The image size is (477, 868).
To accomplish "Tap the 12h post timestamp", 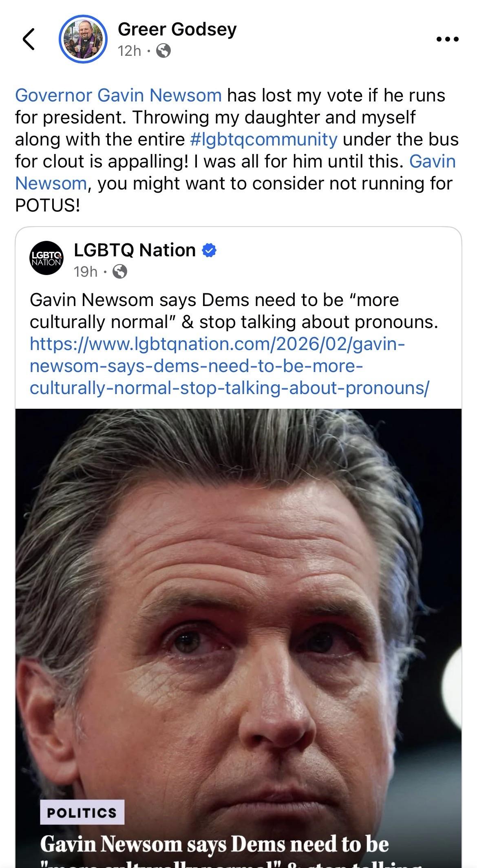I will click(129, 51).
